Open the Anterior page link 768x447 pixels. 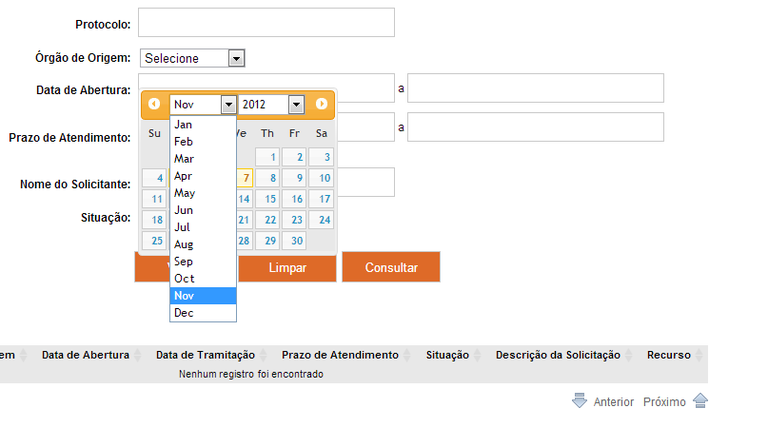pos(613,402)
